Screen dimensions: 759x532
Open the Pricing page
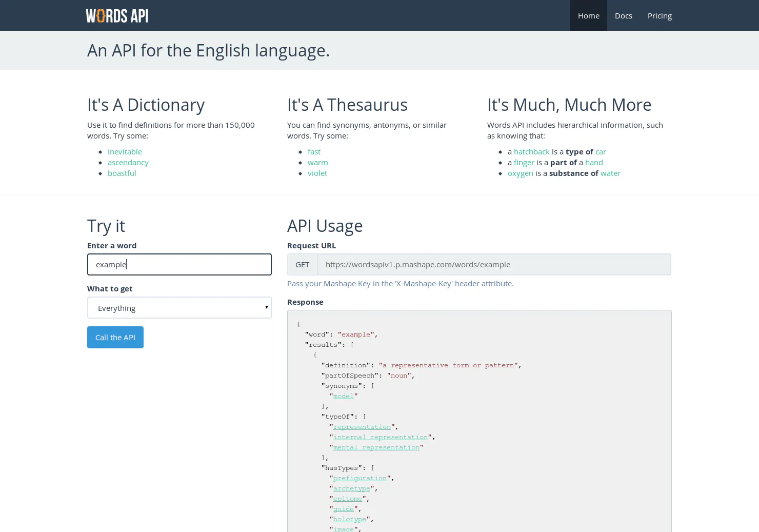[660, 15]
